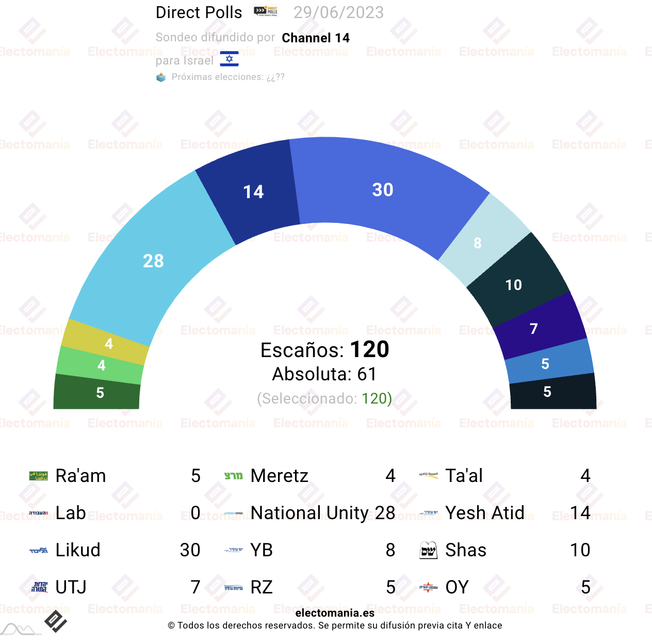Image resolution: width=652 pixels, height=644 pixels.
Task: Select the Likud 30-seat arc segment
Action: [x=383, y=190]
